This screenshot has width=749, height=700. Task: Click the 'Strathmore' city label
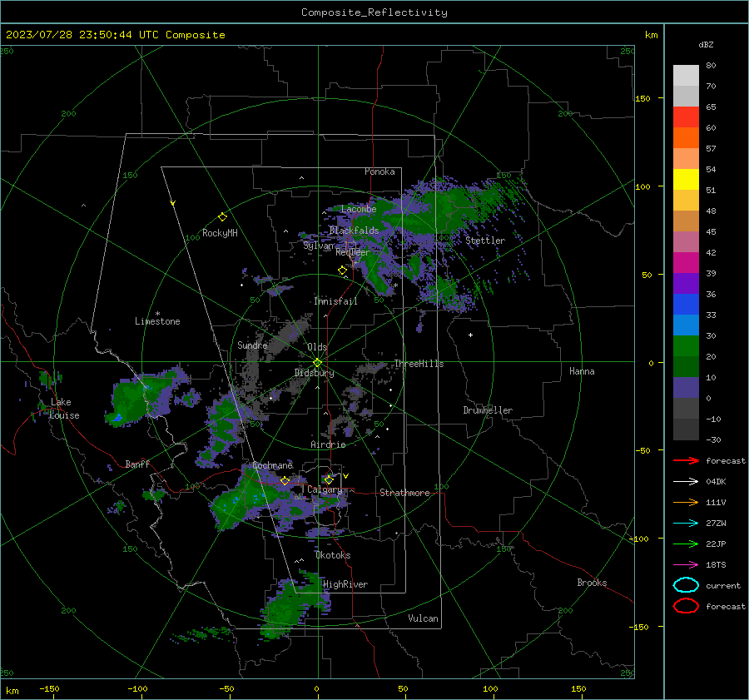pos(404,493)
